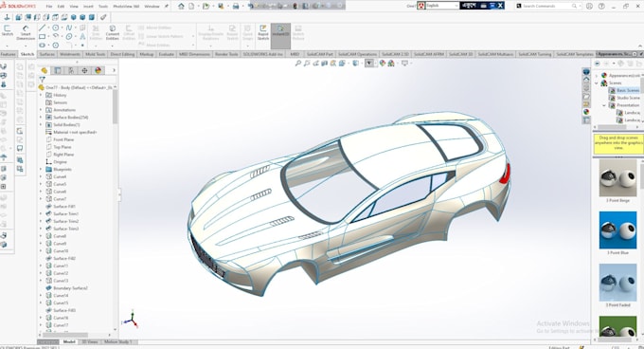Choose the 3 Point Beige scene thumbnail
Viewport: 644px width, 349px height.
pyautogui.click(x=617, y=178)
